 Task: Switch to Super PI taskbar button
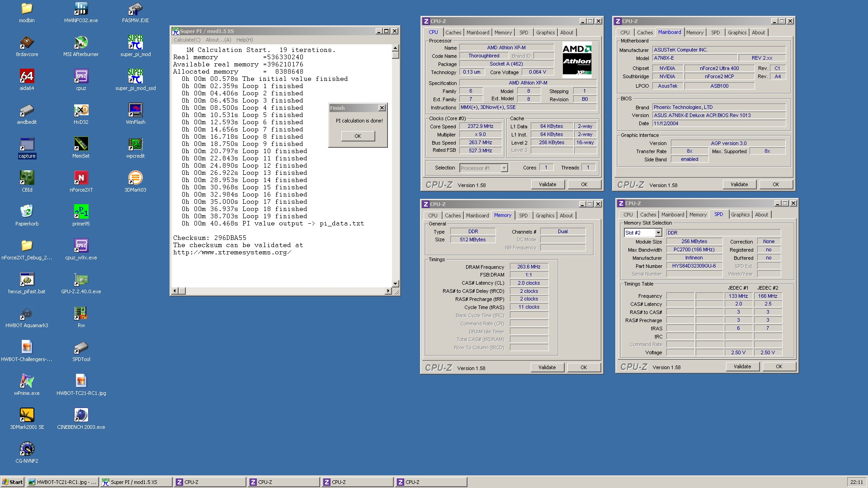coord(136,482)
